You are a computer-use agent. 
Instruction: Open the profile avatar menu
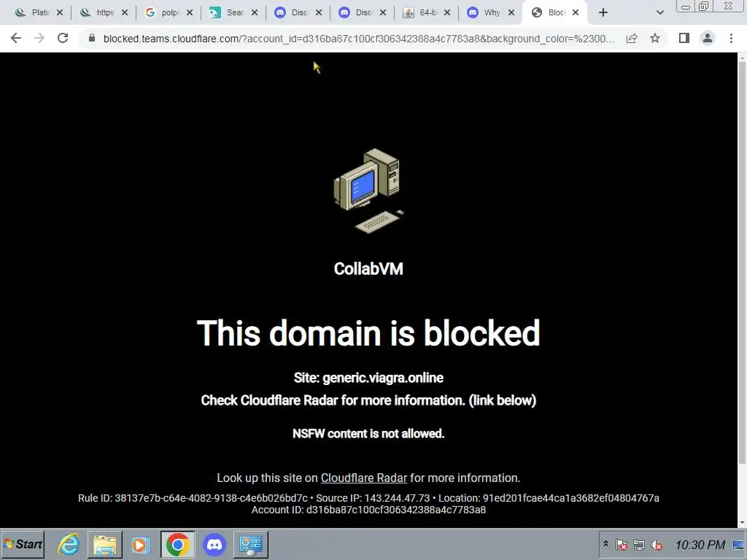(708, 38)
